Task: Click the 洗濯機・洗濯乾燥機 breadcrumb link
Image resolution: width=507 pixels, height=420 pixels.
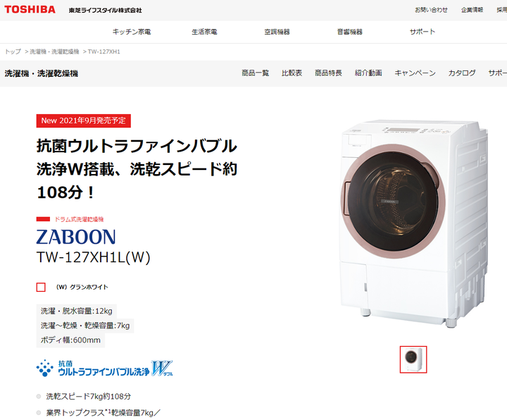Action: (54, 51)
